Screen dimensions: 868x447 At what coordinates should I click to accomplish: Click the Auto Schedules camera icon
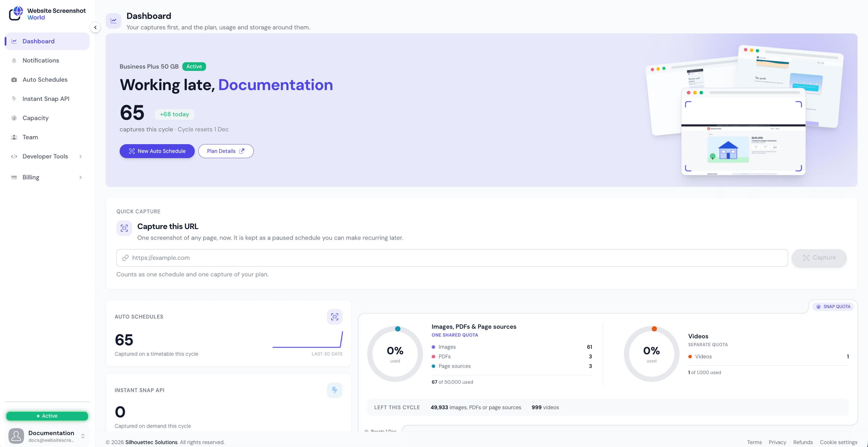[14, 80]
